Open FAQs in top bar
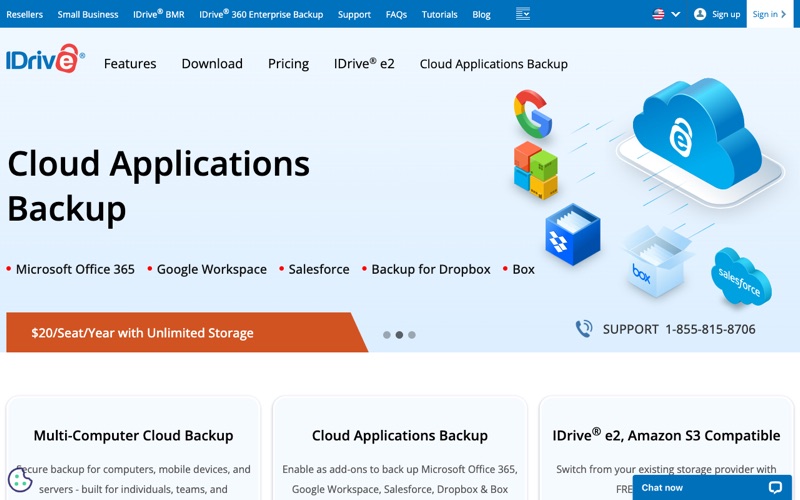 [x=396, y=14]
